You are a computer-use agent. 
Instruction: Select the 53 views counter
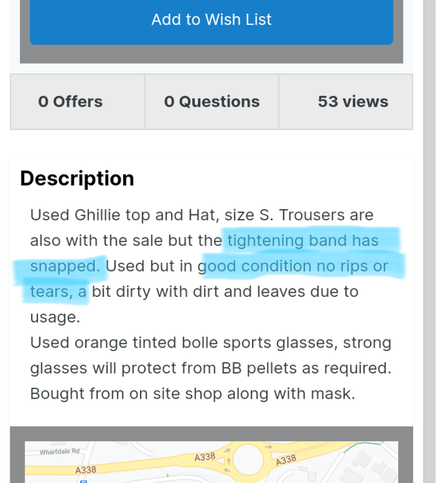tap(353, 102)
